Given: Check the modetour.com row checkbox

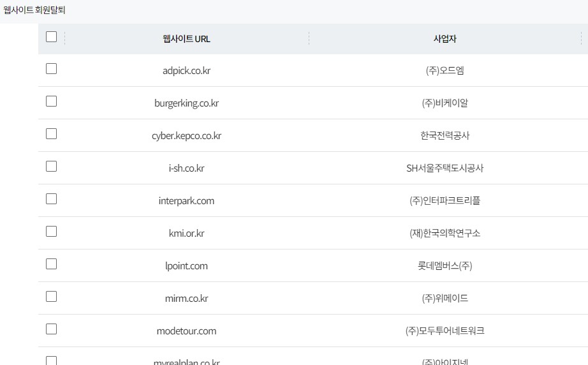Looking at the screenshot, I should tap(52, 329).
